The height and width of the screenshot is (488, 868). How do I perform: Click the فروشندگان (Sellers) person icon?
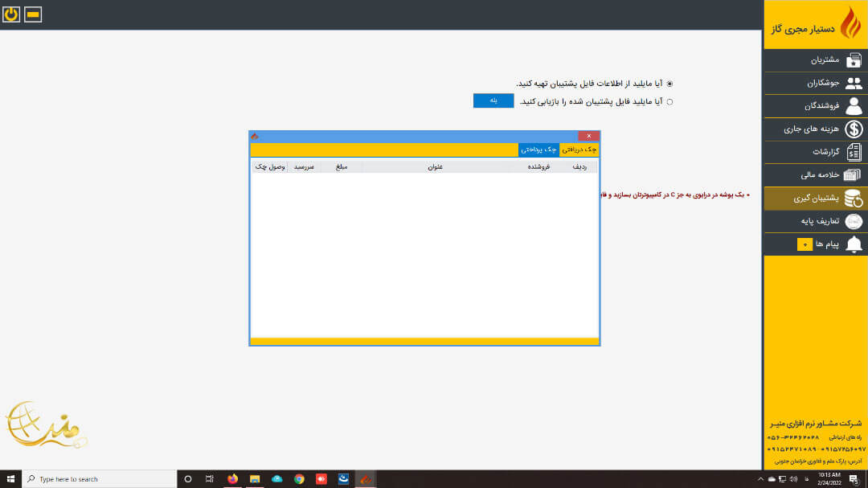[x=854, y=105]
